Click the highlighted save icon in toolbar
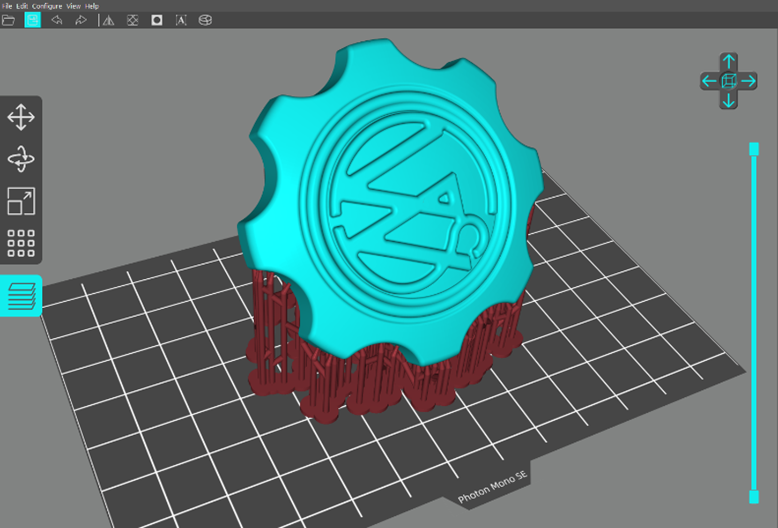Image resolution: width=778 pixels, height=528 pixels. [33, 20]
